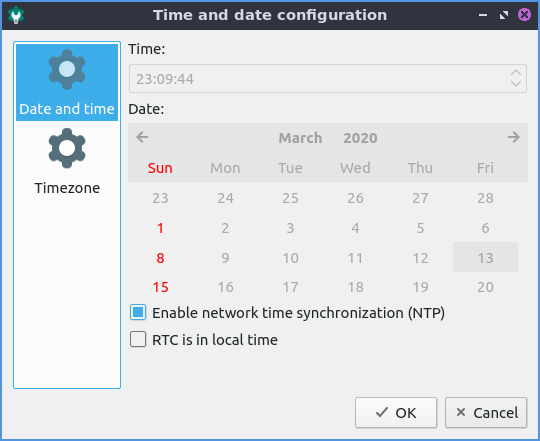Viewport: 540px width, 441px height.
Task: Open the Timezone settings page
Action: coord(67,161)
